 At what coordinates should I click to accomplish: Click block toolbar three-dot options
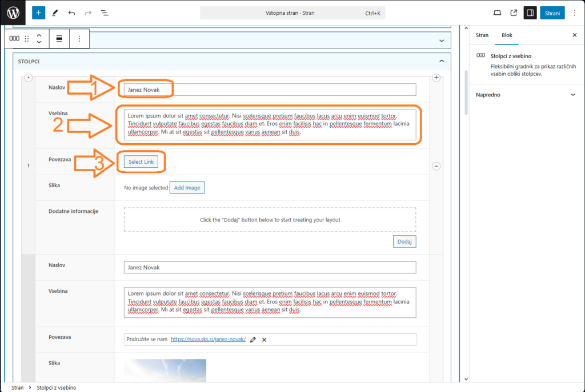pos(79,39)
